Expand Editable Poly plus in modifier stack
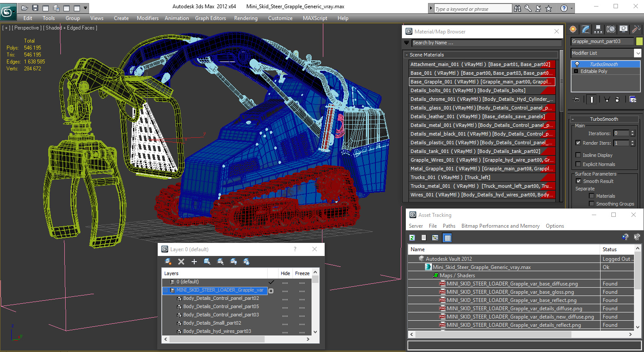The image size is (644, 352). [x=577, y=71]
